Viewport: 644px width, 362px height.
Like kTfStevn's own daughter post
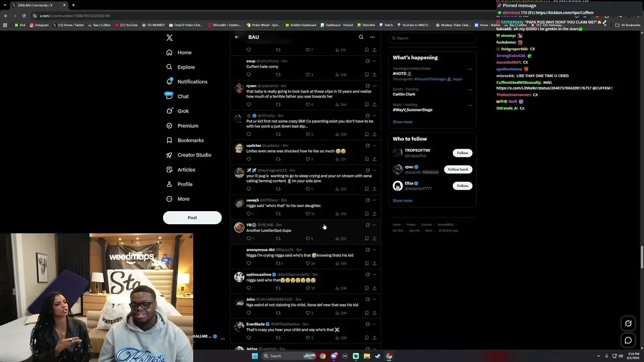click(x=308, y=214)
